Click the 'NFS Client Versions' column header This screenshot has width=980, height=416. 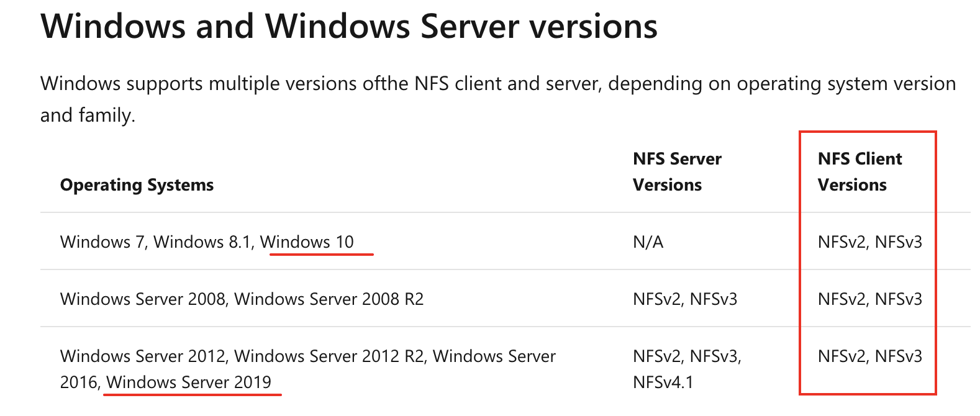point(860,172)
